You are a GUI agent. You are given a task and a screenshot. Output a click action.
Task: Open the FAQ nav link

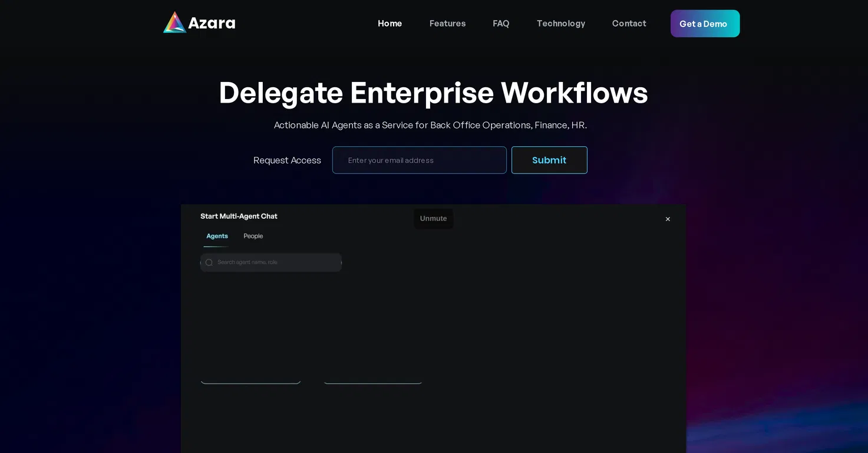[x=501, y=24]
